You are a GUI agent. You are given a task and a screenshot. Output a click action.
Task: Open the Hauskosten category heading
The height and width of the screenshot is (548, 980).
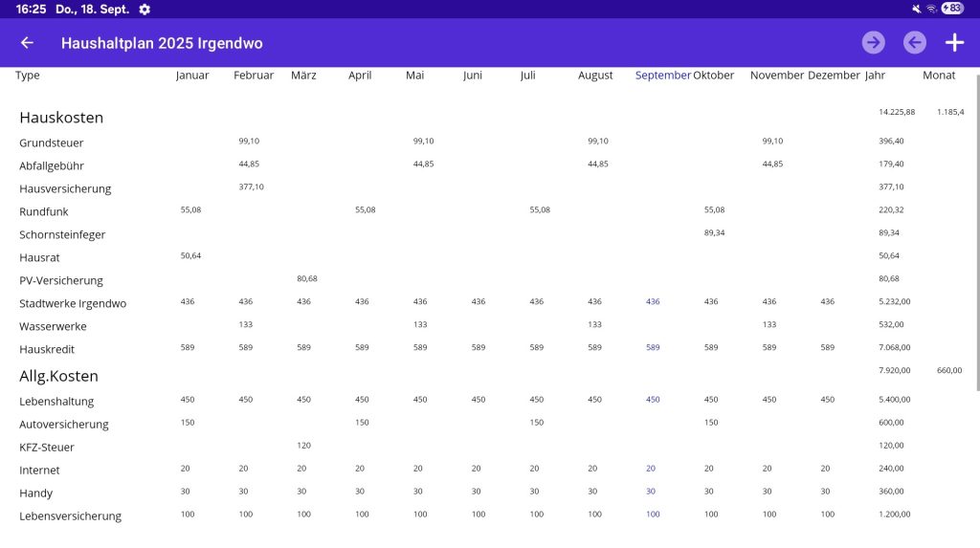pos(61,118)
